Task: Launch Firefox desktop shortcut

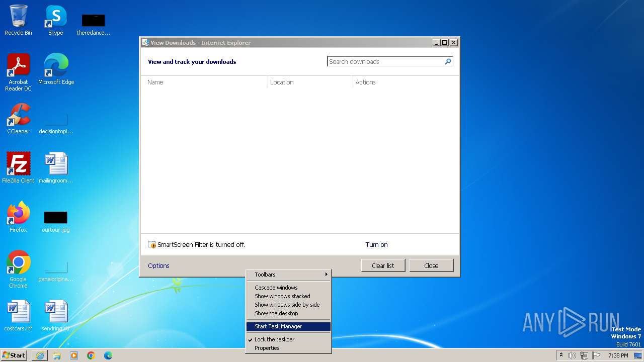Action: click(18, 217)
